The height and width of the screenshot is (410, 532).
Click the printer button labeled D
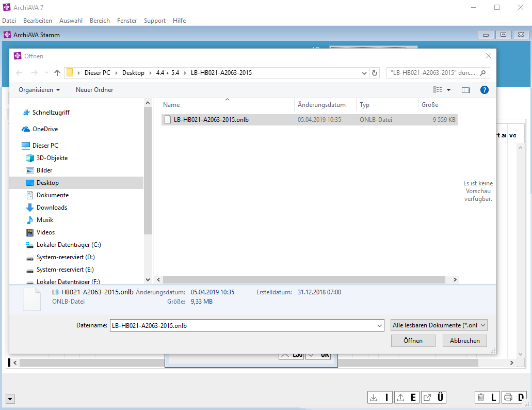pyautogui.click(x=513, y=397)
